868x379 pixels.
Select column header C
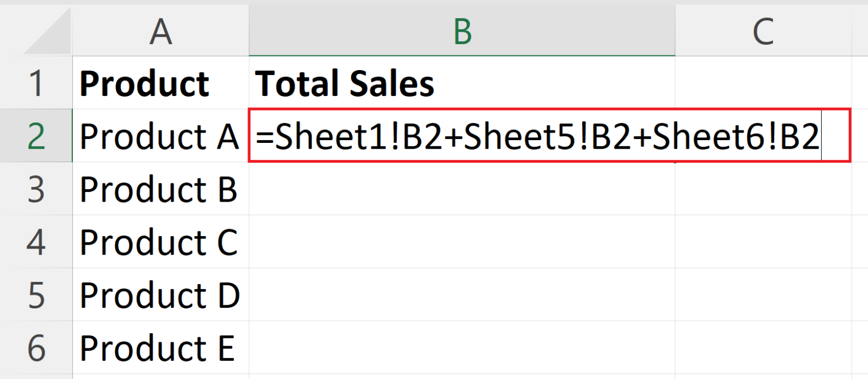pyautogui.click(x=764, y=31)
